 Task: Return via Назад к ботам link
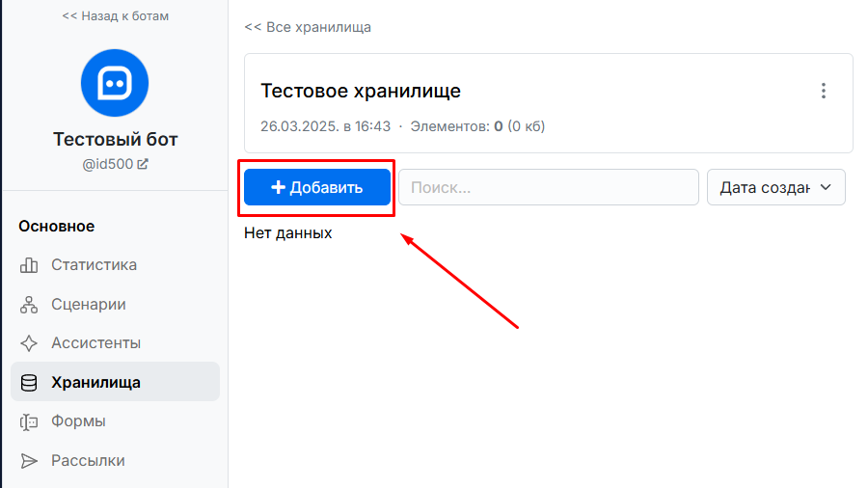pyautogui.click(x=115, y=16)
